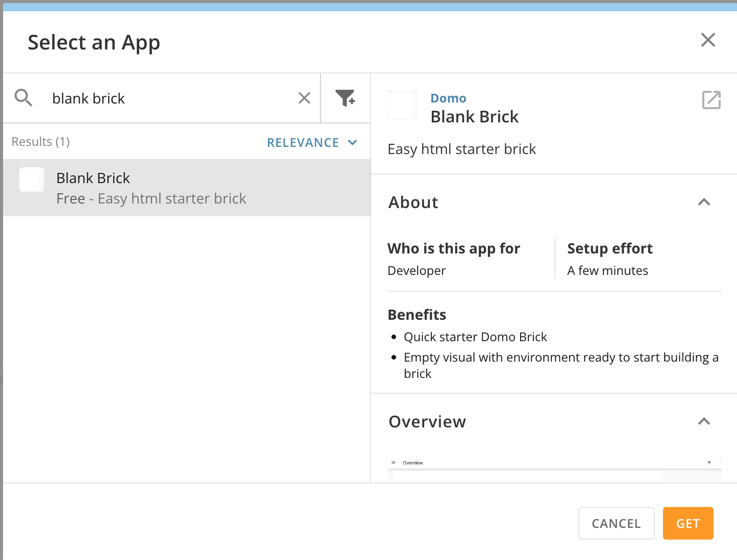Screen dimensions: 737x560
Task: Close the Select an App dialog
Action: pos(708,40)
